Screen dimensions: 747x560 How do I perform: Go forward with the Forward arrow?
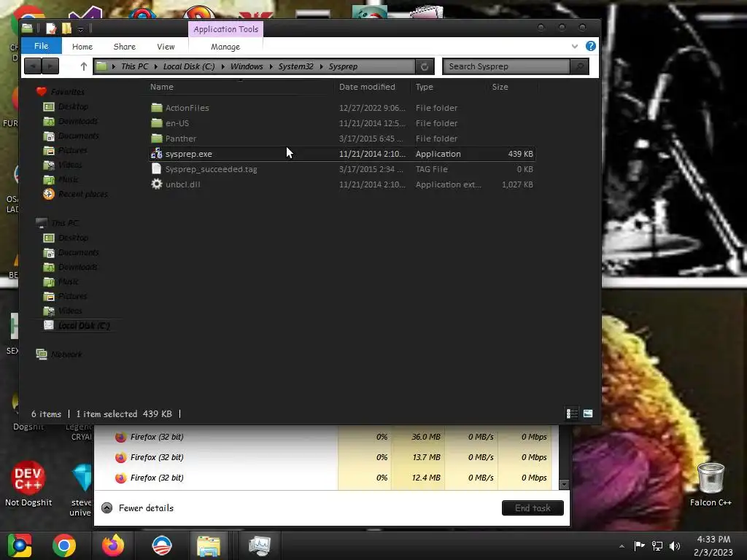50,66
